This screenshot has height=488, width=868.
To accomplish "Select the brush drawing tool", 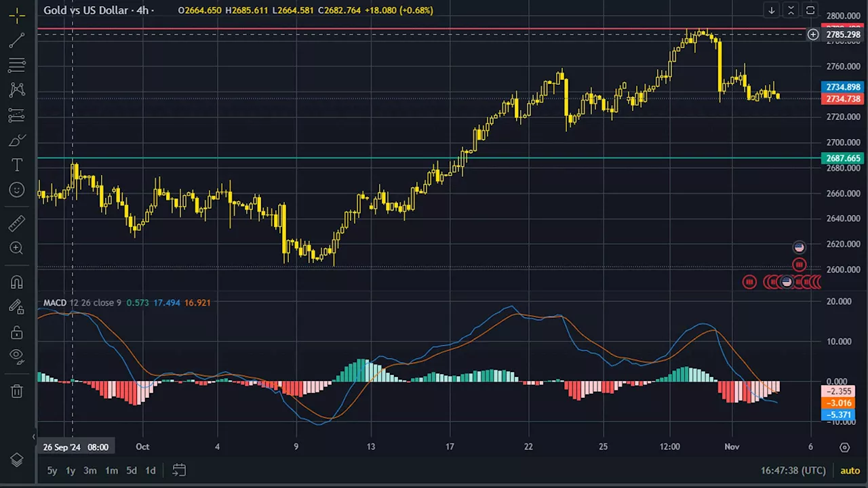I will tap(17, 140).
